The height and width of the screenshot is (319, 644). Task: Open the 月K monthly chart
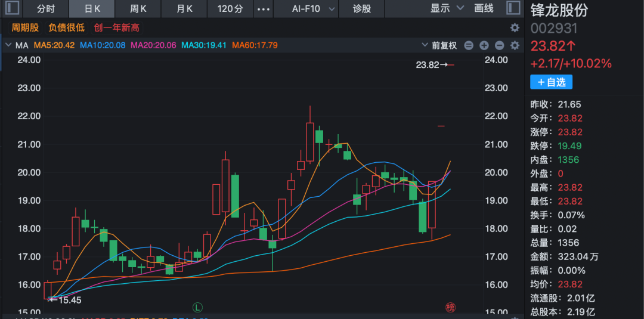(184, 8)
